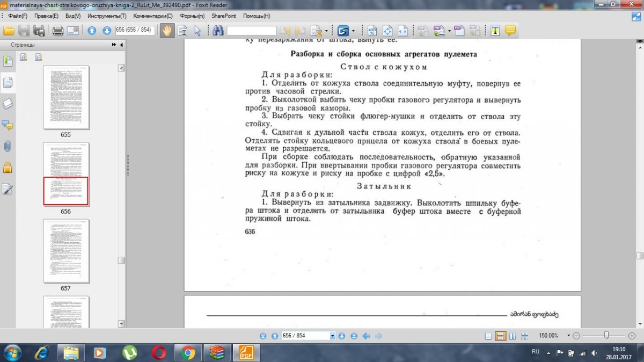Image resolution: width=644 pixels, height=362 pixels.
Task: Open the search options dropdown arrow
Action: point(326,31)
